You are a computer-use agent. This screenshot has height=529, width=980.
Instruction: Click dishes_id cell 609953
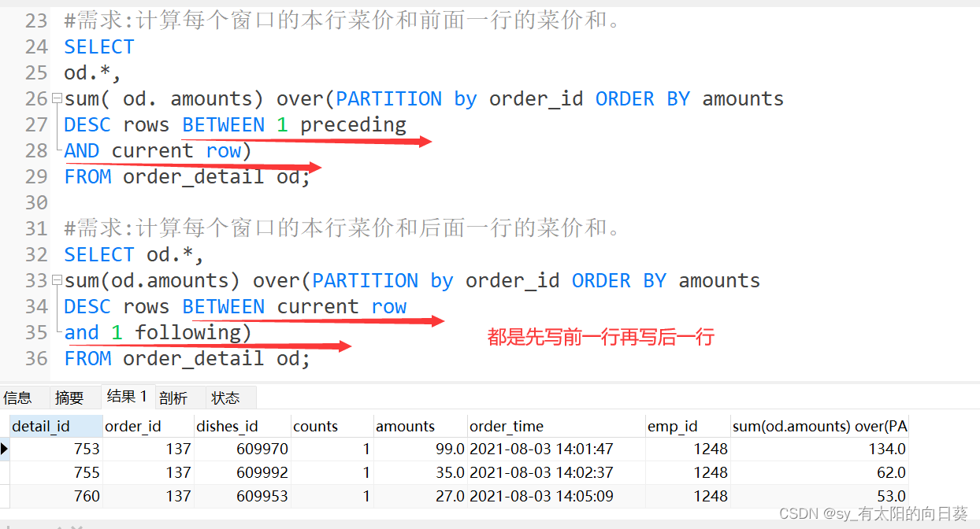243,496
